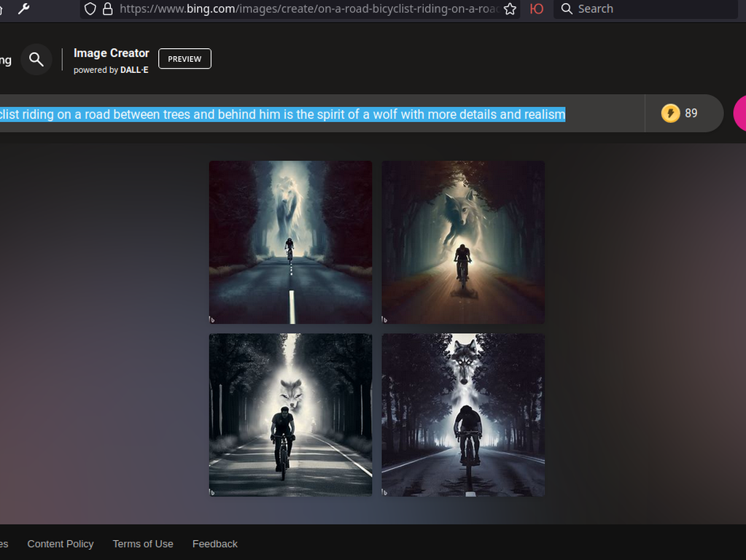Click the lightning bolt boost coin icon

(x=670, y=113)
